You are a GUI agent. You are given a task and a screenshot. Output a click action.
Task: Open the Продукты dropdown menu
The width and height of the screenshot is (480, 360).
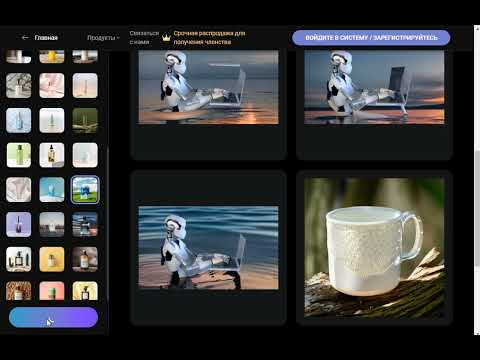click(x=103, y=38)
